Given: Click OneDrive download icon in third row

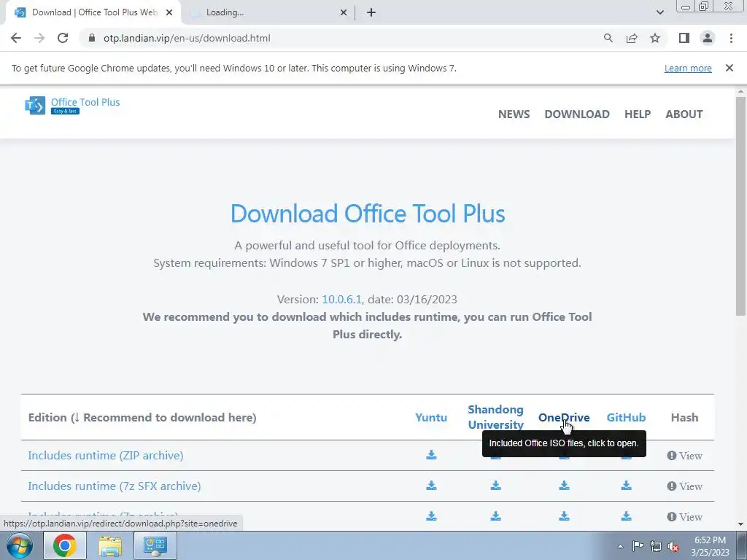Looking at the screenshot, I should [564, 516].
